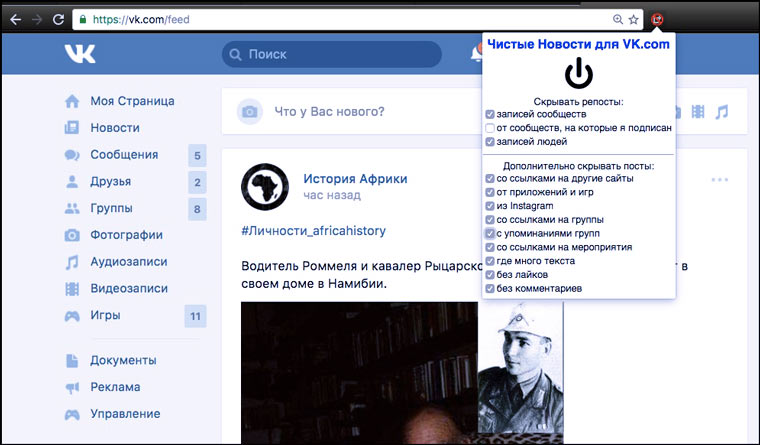Toggle со ссылками на мероприятия checkbox
Viewport: 760px width, 445px height.
[x=490, y=247]
